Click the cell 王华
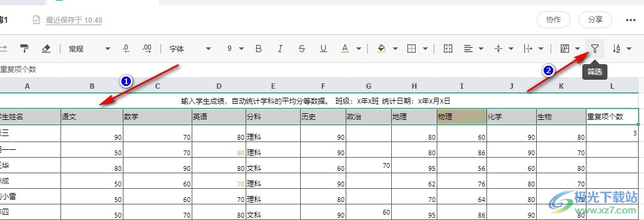The height and width of the screenshot is (220, 644). [31, 165]
